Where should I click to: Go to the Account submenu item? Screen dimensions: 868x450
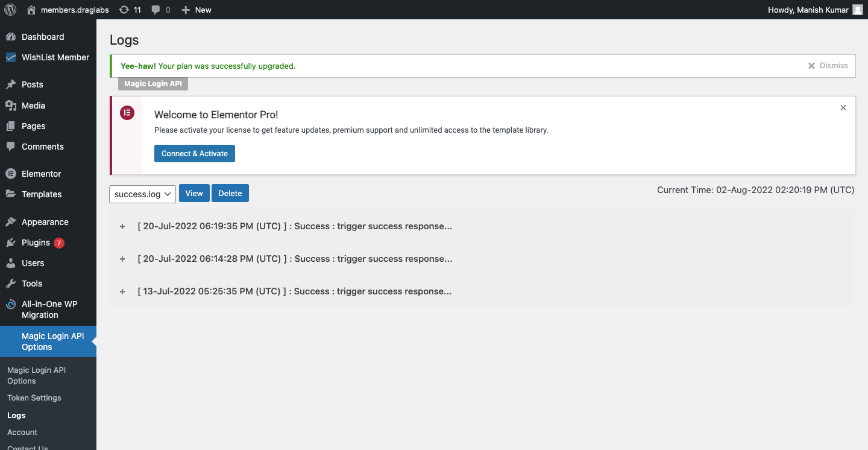coord(22,432)
